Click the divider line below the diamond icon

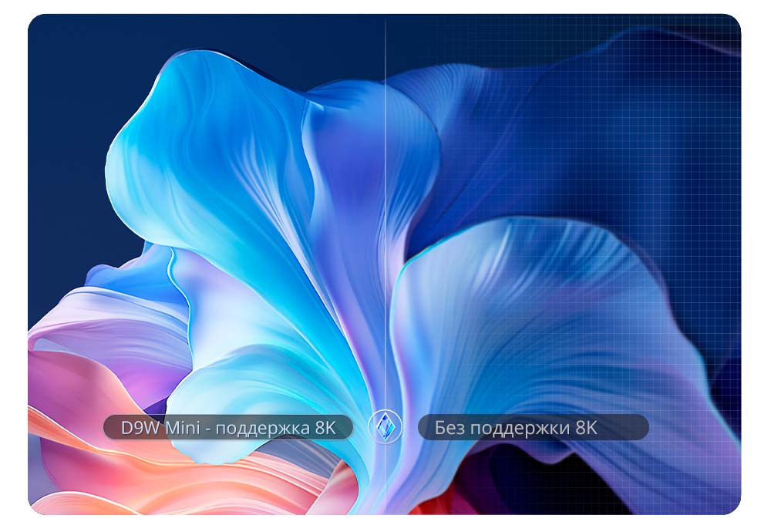pyautogui.click(x=385, y=478)
